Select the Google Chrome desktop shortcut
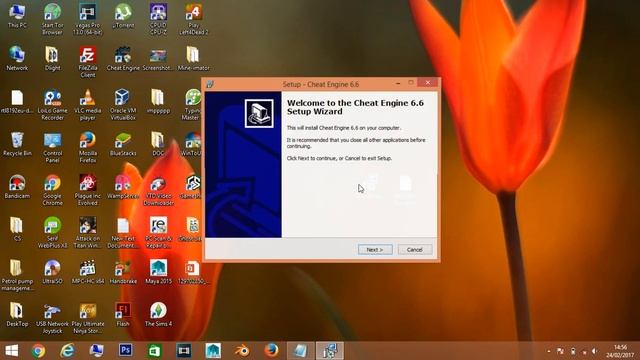 tap(52, 190)
